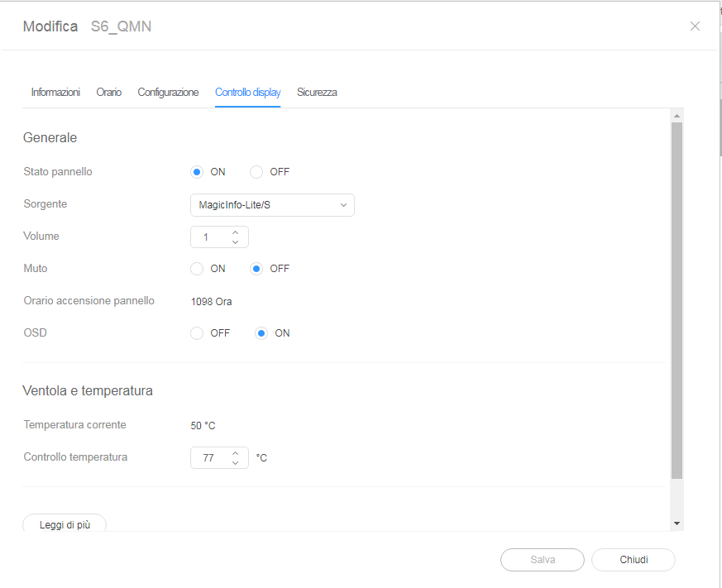Decrease Volume with down arrow
The width and height of the screenshot is (722, 588).
pos(235,242)
